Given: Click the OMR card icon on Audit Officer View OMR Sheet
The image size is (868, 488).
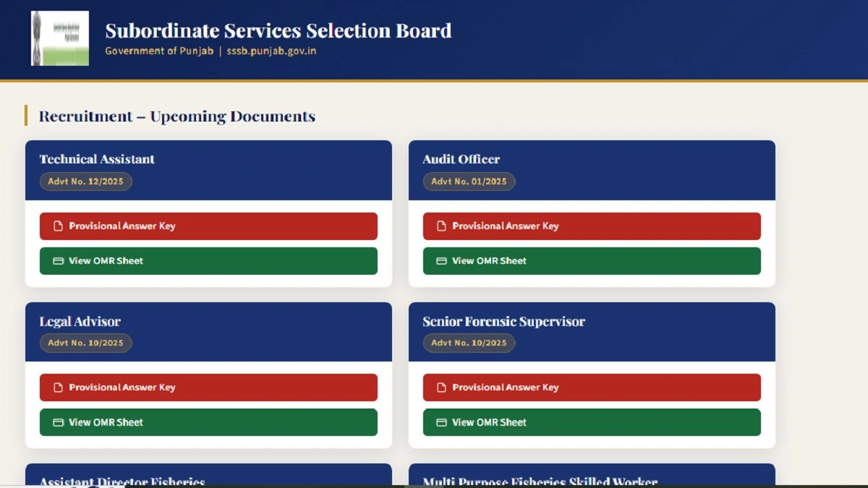Looking at the screenshot, I should click(441, 261).
